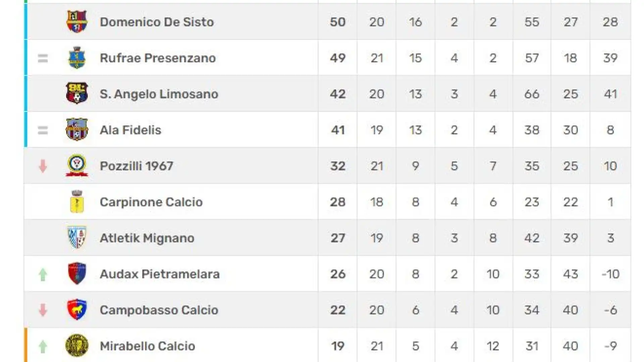Click green up arrow beside Audax Pietramelara
The height and width of the screenshot is (362, 644).
[x=43, y=274]
